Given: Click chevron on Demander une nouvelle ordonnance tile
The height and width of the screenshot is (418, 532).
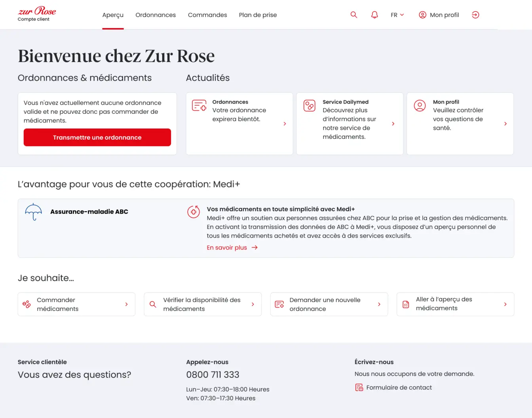Looking at the screenshot, I should click(379, 304).
